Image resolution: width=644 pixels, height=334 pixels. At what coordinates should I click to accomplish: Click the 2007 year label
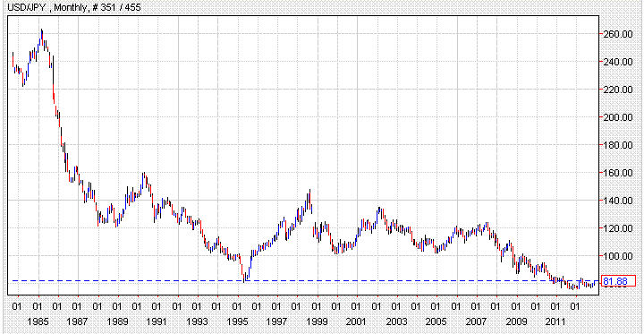476,321
